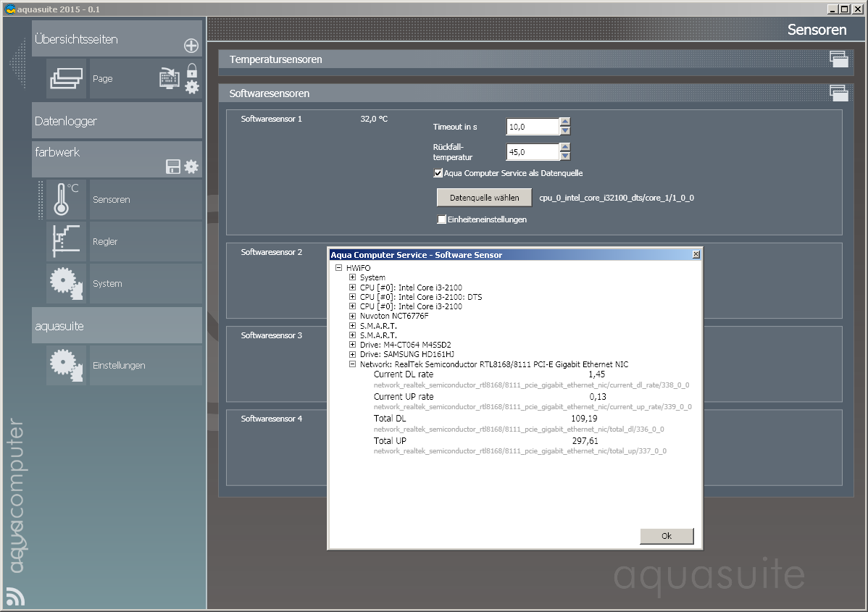Click the Softwaresensoren panel window icon
868x612 pixels.
click(839, 93)
